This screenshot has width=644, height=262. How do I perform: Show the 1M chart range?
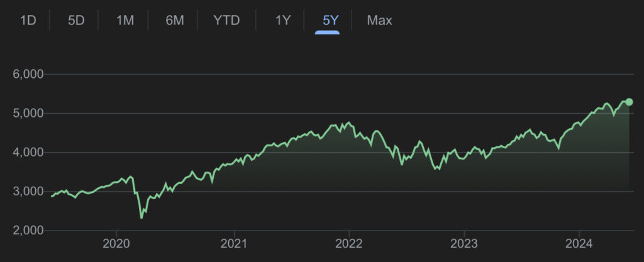125,20
